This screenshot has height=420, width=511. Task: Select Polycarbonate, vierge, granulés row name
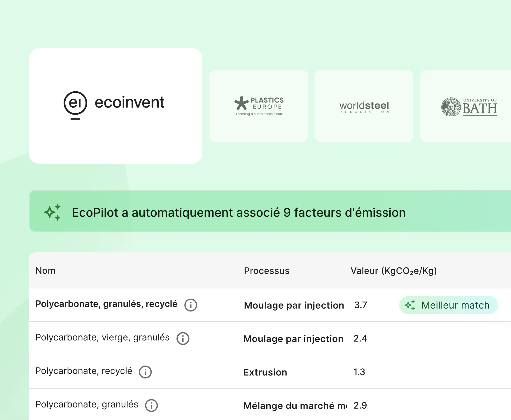(102, 337)
